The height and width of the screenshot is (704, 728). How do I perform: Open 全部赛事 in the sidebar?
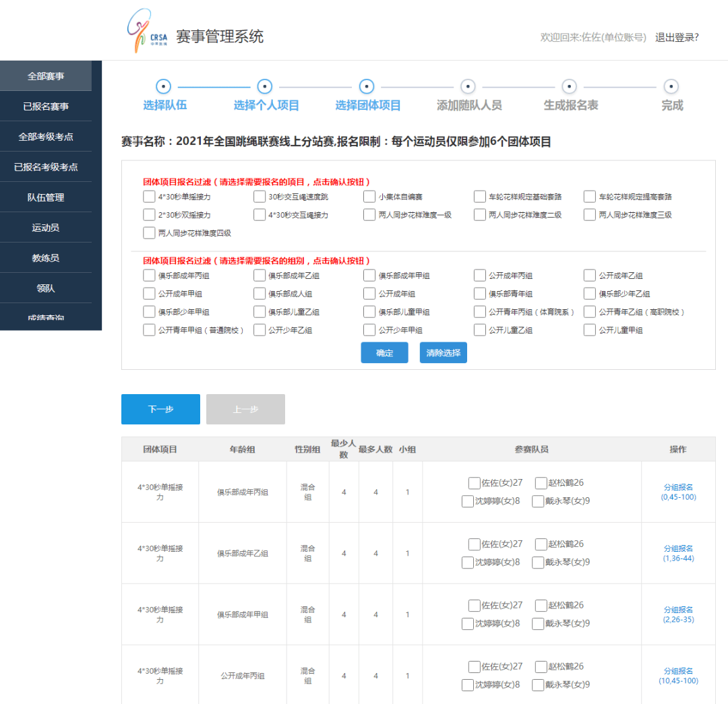[46, 76]
